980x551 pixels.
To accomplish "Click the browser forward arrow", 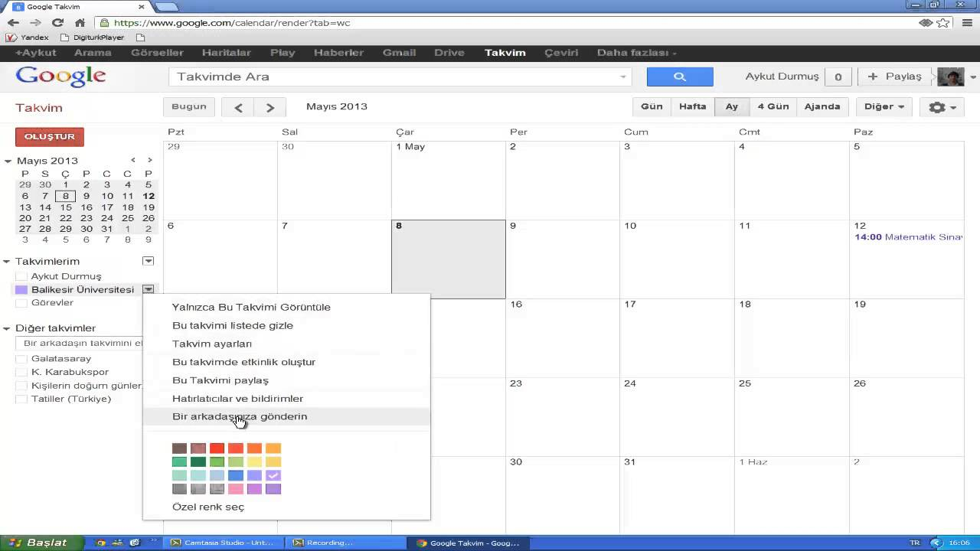I will [x=35, y=23].
